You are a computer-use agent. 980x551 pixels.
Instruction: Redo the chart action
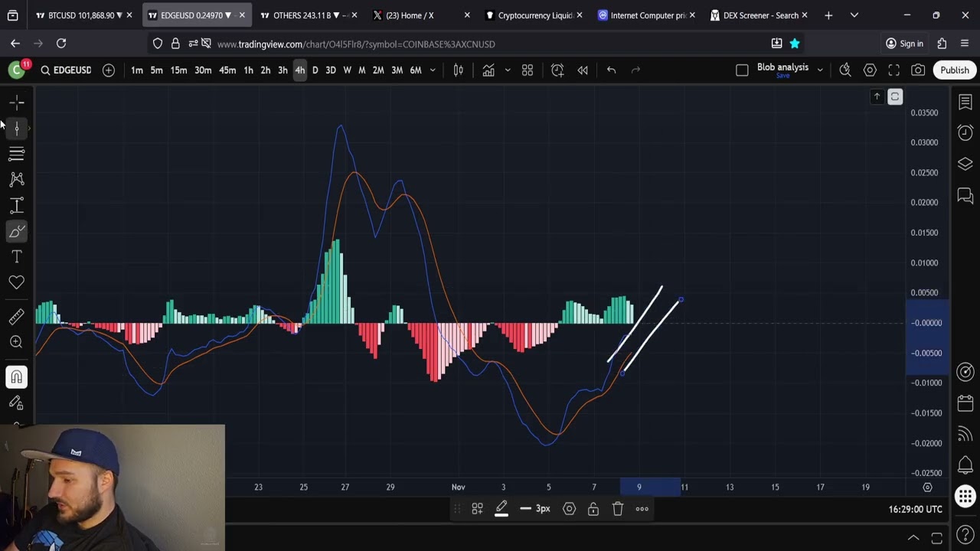tap(635, 70)
